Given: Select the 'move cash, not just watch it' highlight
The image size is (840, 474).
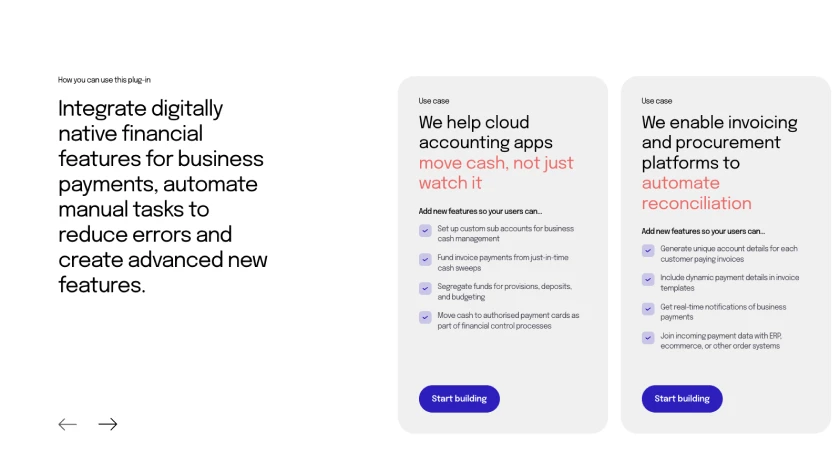Looking at the screenshot, I should coord(496,172).
